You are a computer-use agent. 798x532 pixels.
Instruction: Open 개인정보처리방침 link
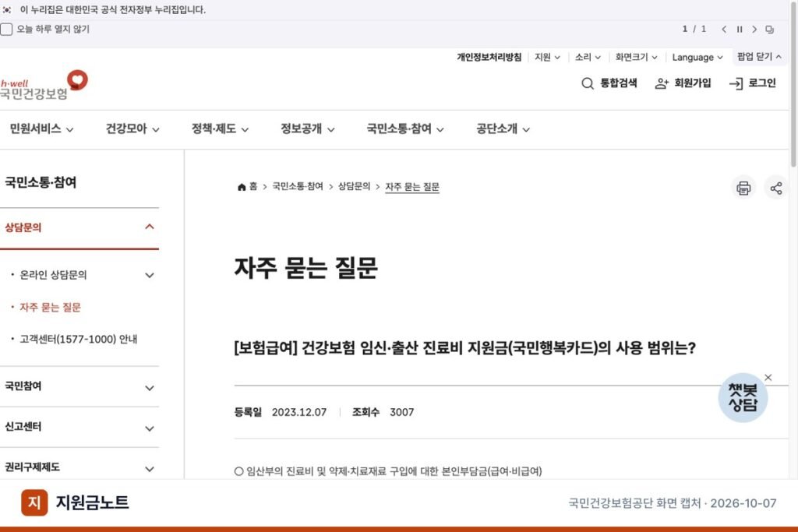pos(489,57)
